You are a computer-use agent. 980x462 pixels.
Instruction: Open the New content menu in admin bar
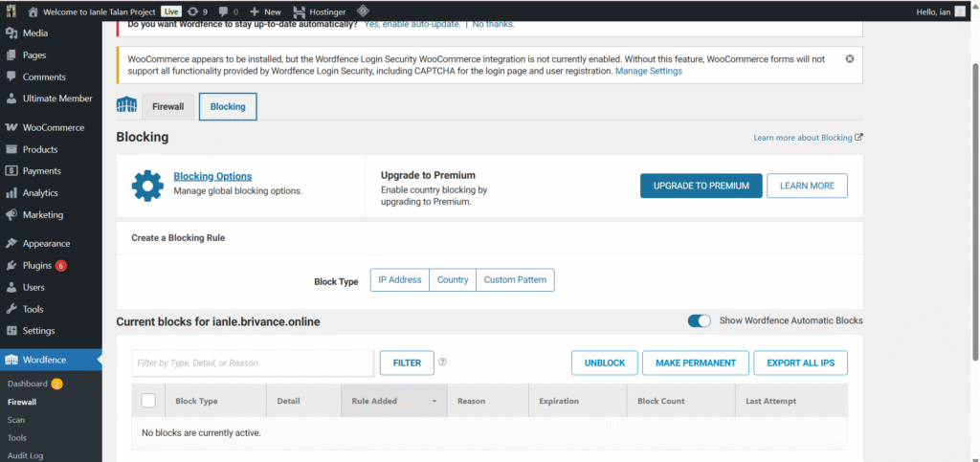click(265, 11)
